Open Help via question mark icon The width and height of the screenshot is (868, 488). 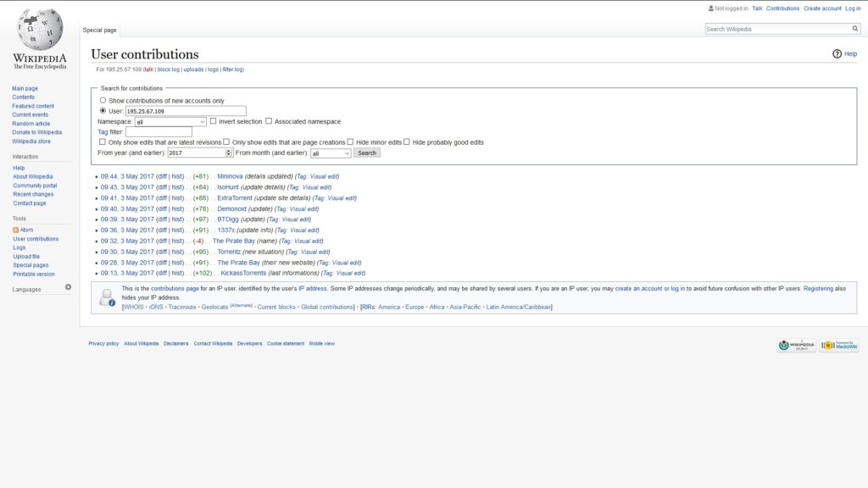[837, 53]
